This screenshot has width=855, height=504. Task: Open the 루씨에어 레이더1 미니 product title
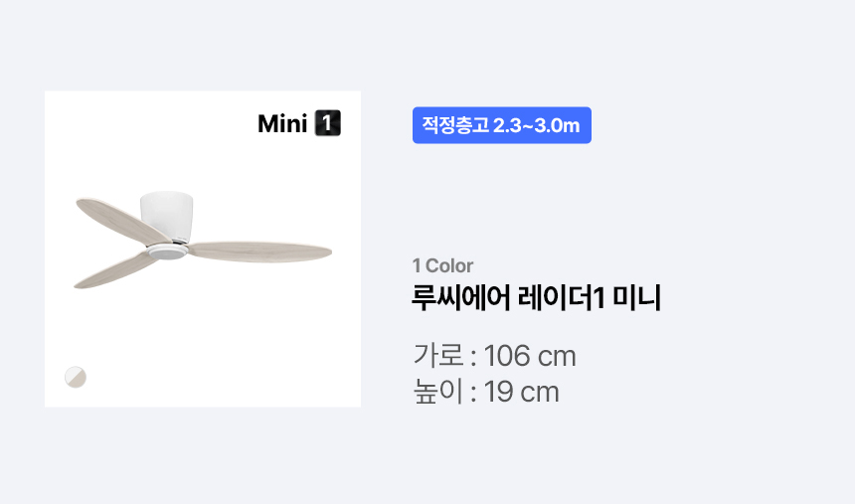click(x=536, y=297)
